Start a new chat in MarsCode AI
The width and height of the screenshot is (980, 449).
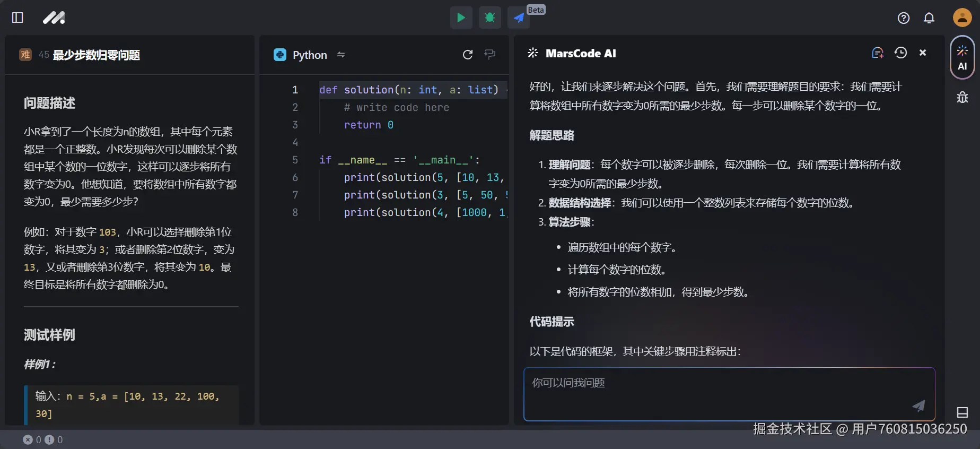[878, 53]
